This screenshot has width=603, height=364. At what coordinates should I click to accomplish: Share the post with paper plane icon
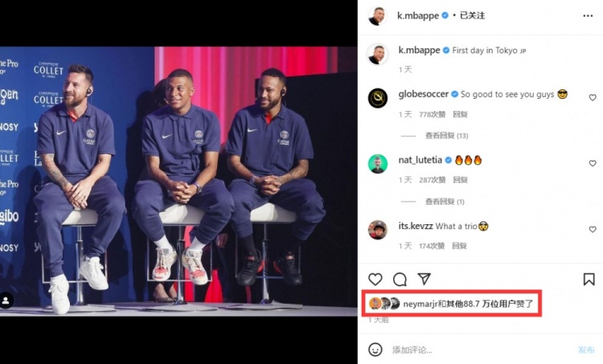pyautogui.click(x=425, y=279)
